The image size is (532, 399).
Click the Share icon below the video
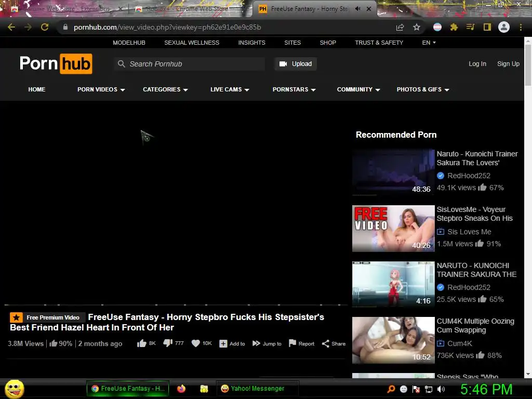(325, 344)
